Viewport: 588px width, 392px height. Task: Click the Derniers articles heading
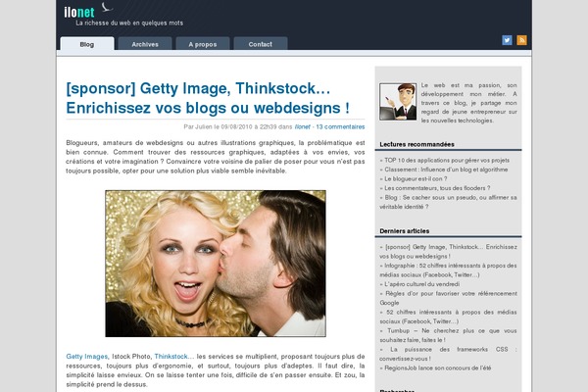404,231
